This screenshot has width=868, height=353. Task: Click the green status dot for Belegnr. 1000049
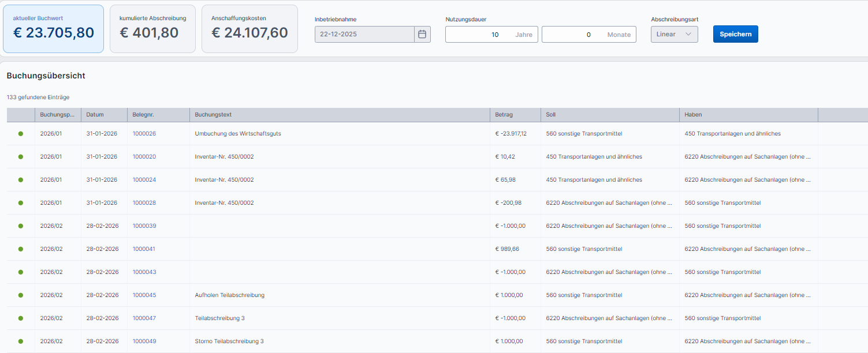[x=21, y=341]
